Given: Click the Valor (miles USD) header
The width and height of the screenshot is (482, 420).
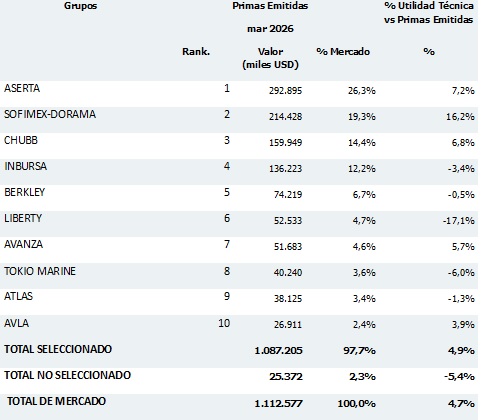Looking at the screenshot, I should (x=270, y=58).
